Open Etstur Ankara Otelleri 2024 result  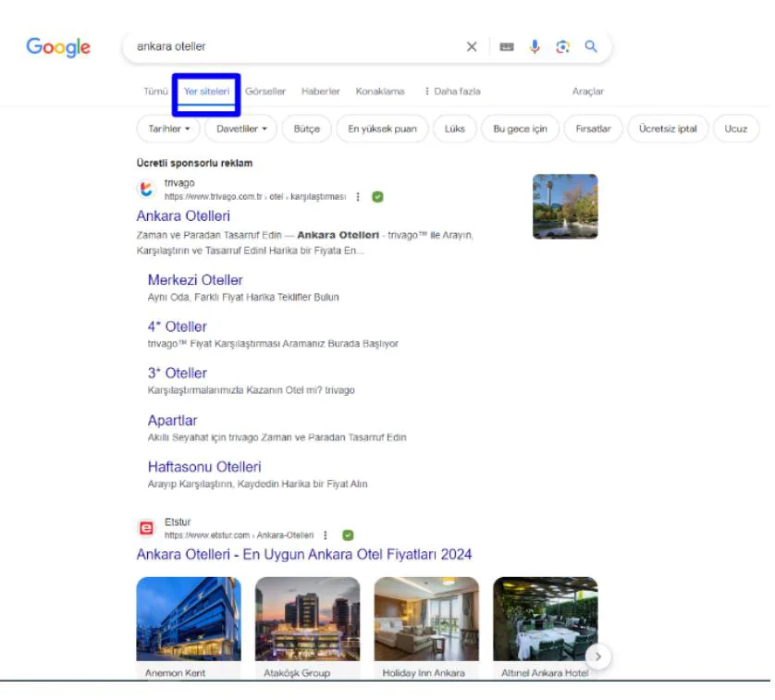coord(304,554)
